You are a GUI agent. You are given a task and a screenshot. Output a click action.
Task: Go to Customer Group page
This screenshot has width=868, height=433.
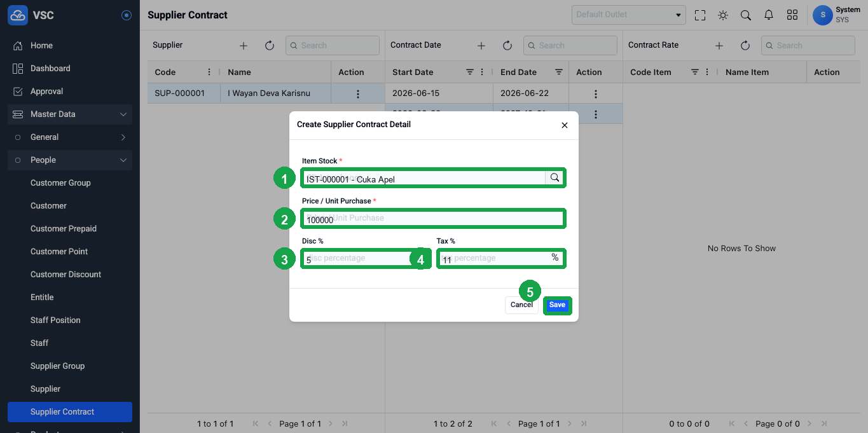click(70, 183)
